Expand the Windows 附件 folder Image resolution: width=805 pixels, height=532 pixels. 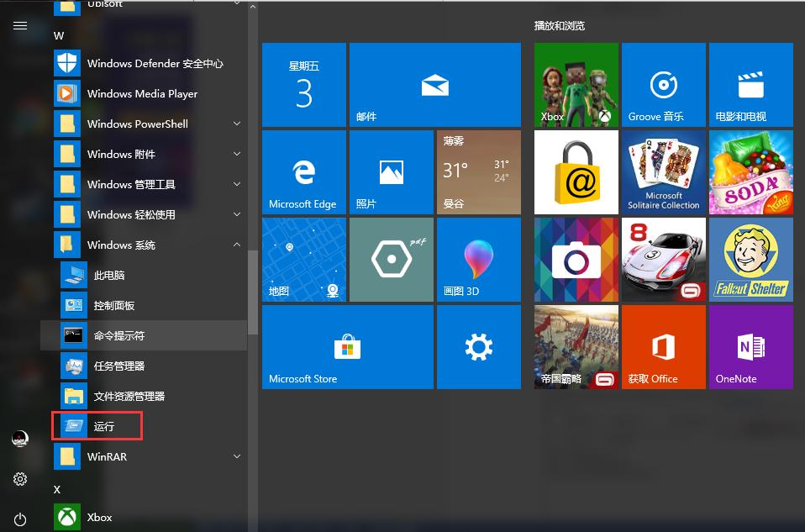237,154
